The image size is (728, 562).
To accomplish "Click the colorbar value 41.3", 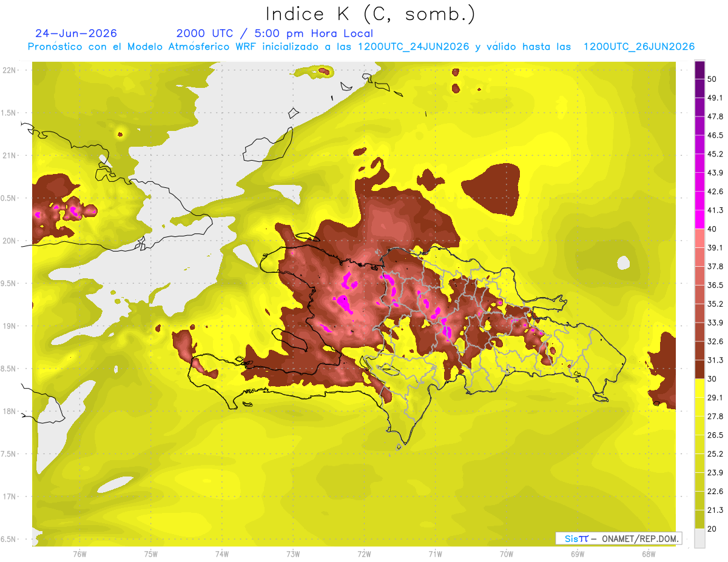I will coord(715,210).
